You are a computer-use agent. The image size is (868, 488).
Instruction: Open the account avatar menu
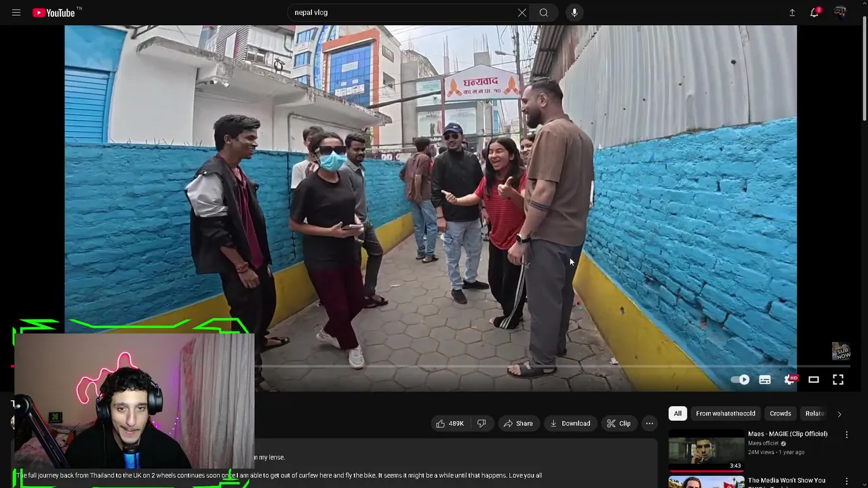[x=840, y=12]
